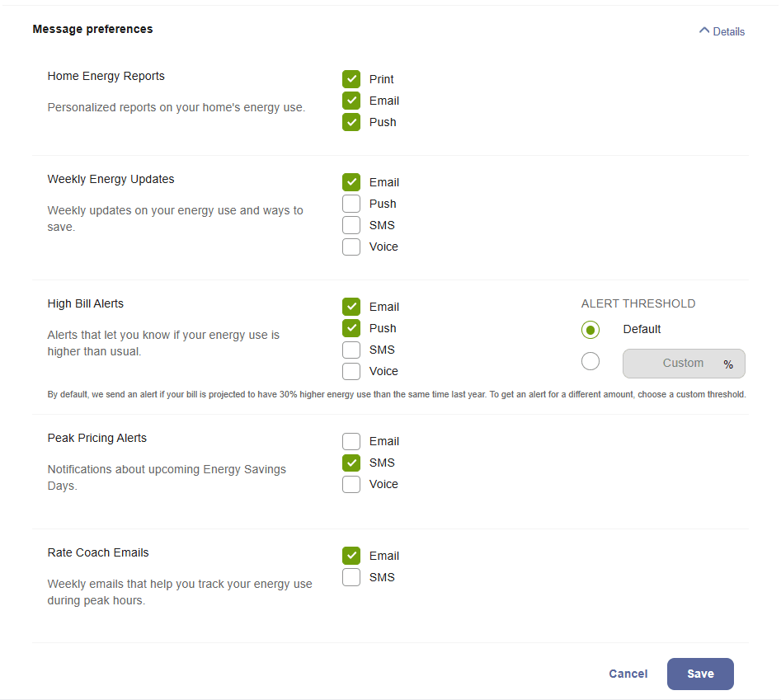This screenshot has height=700, width=781.
Task: Click the Custom percentage input field
Action: (684, 364)
